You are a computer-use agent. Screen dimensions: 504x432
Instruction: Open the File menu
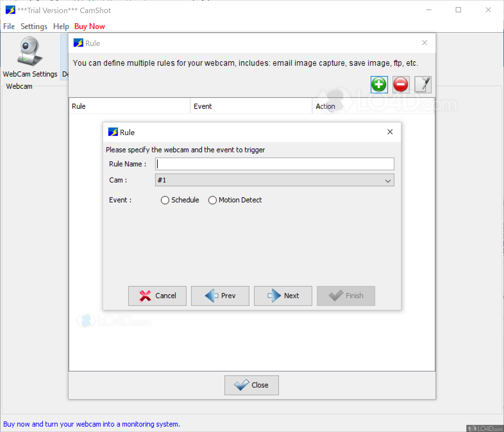pyautogui.click(x=9, y=26)
